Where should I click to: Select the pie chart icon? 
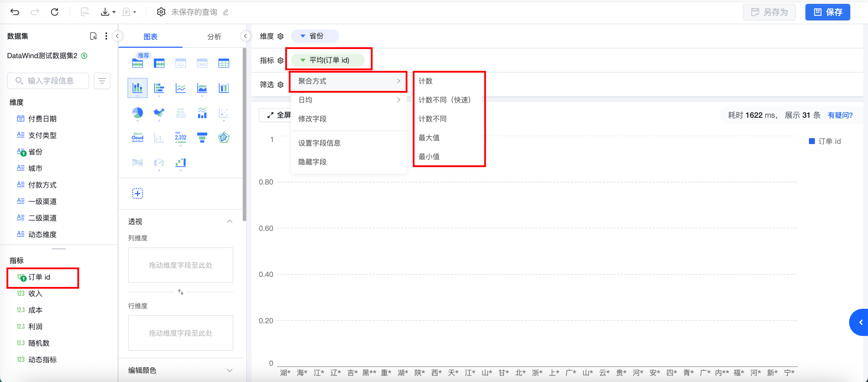click(x=138, y=113)
